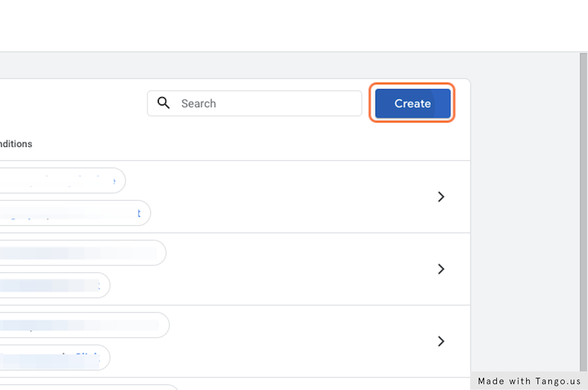Click the Conditions column header text
The height and width of the screenshot is (390, 588).
[x=16, y=144]
